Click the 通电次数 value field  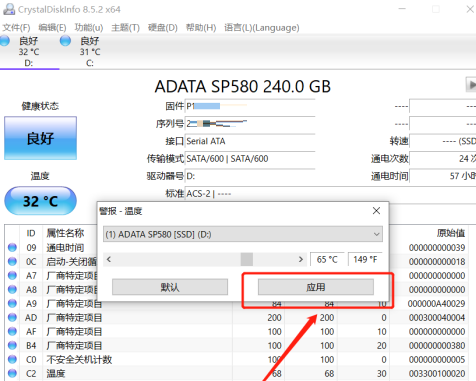pos(443,159)
